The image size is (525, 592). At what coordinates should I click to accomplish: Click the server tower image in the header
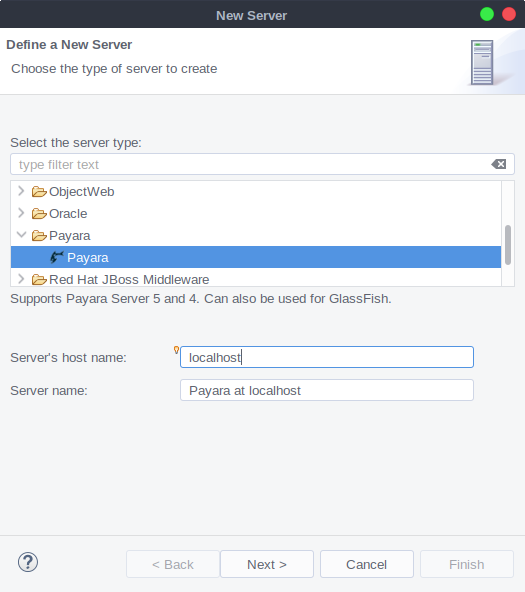tap(482, 62)
